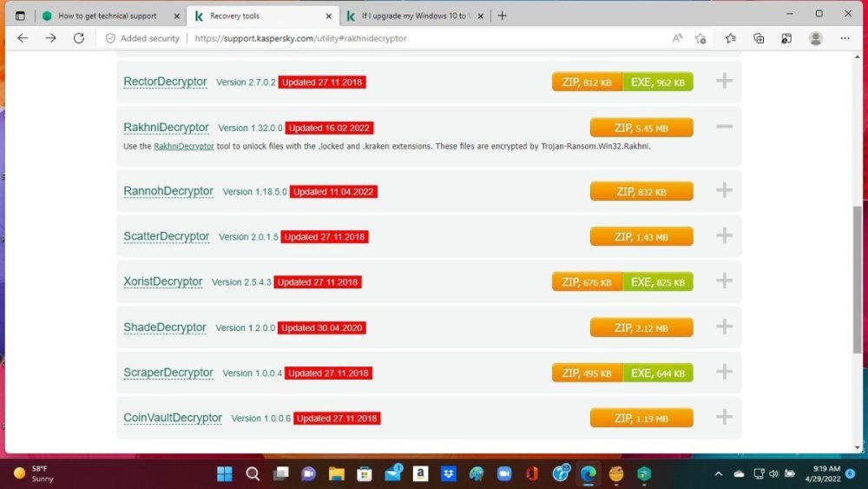Open the ShadeDecryptor title link
This screenshot has height=489, width=868.
coord(164,327)
